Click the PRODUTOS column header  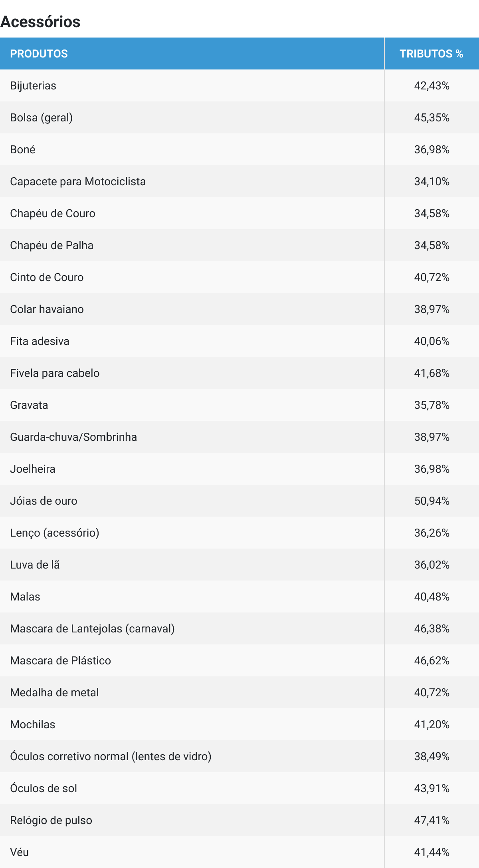coord(39,54)
